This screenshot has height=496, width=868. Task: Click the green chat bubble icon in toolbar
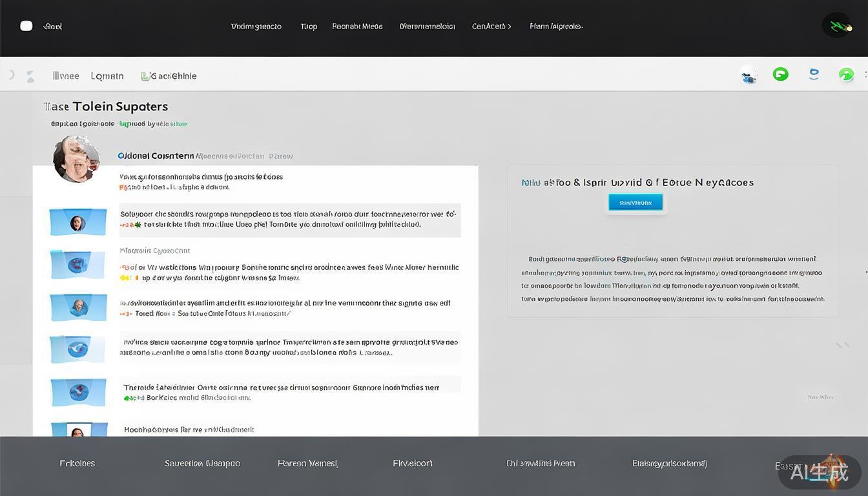[x=781, y=74]
